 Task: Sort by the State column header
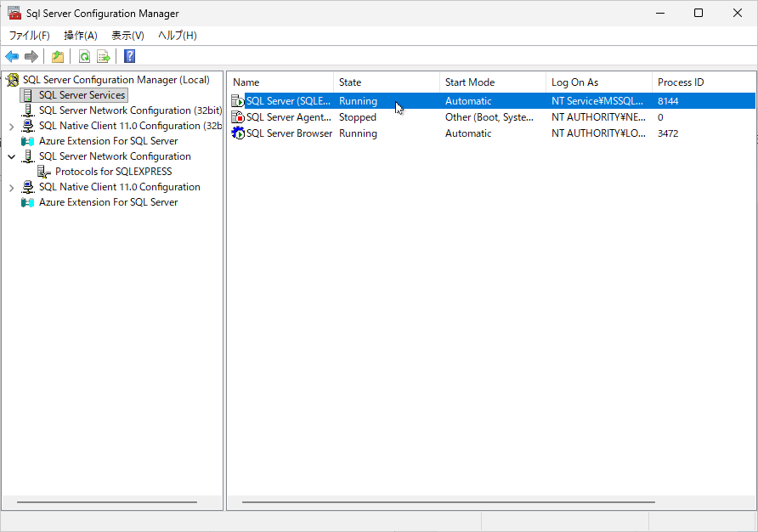tap(386, 82)
